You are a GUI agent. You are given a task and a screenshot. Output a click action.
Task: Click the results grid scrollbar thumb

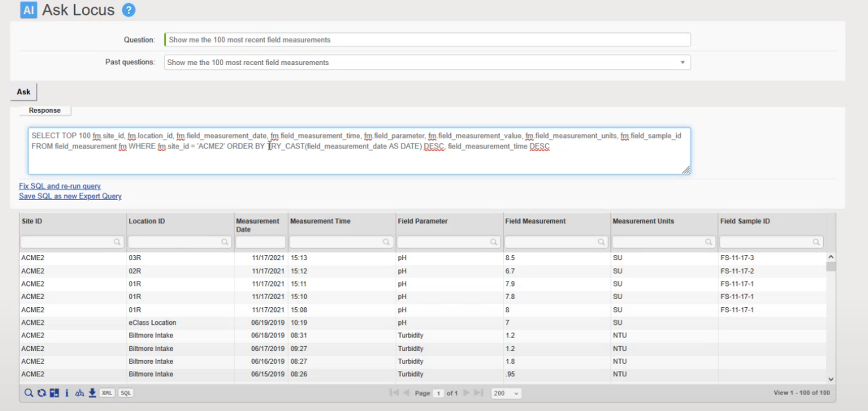pyautogui.click(x=831, y=266)
